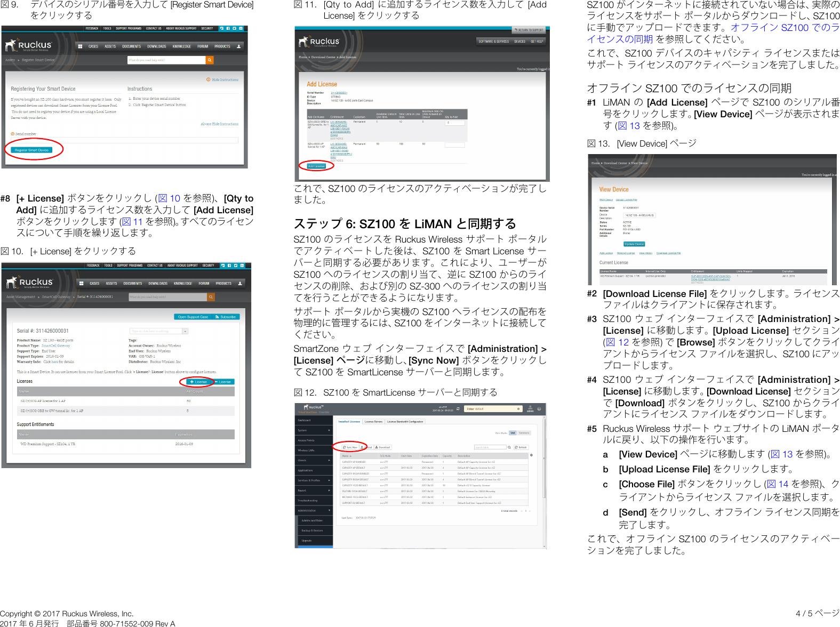Click the orange search icon in Figure 10
The image size is (840, 627).
(211, 297)
